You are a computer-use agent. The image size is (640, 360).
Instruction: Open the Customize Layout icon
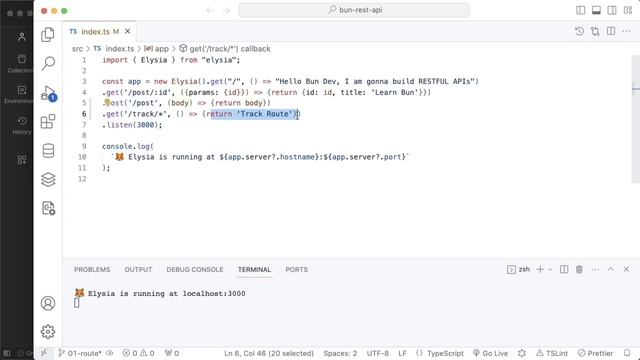tap(628, 10)
